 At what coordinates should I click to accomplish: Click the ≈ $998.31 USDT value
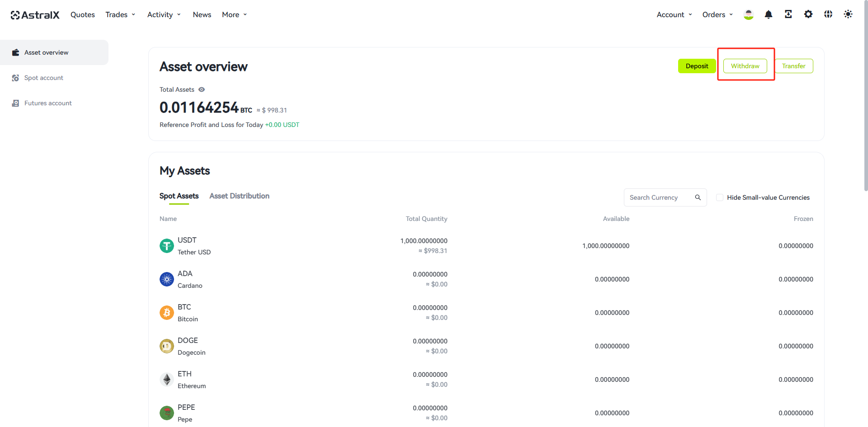[433, 251]
